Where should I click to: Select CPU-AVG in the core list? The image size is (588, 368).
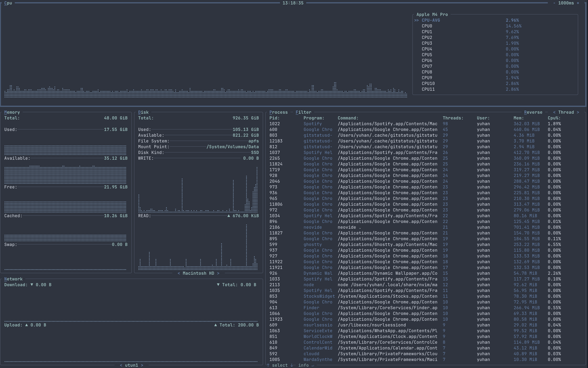tap(431, 20)
